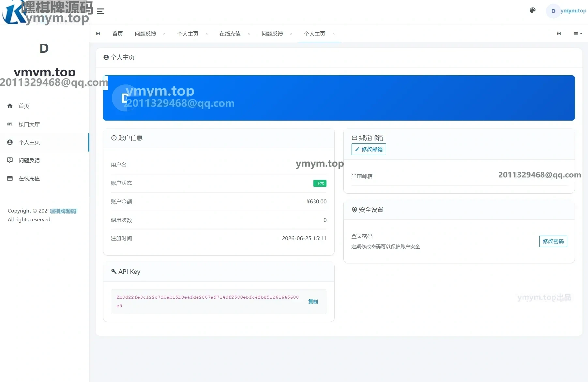The height and width of the screenshot is (382, 588).
Task: Jump to first tab with rewind icon
Action: point(98,34)
